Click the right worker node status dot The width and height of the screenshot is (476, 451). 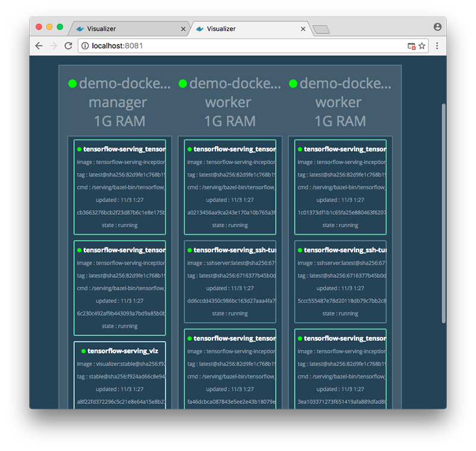pos(293,83)
